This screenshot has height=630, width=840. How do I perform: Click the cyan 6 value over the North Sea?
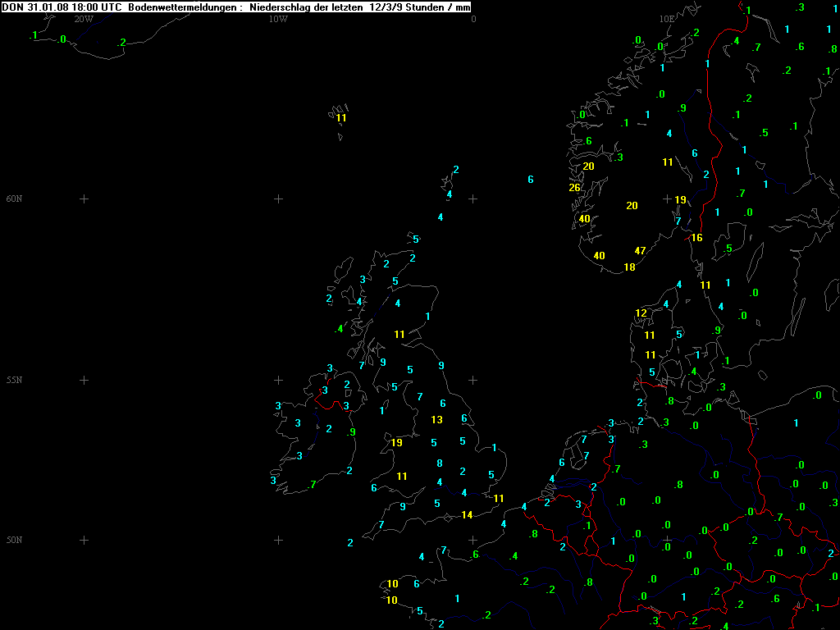point(531,180)
